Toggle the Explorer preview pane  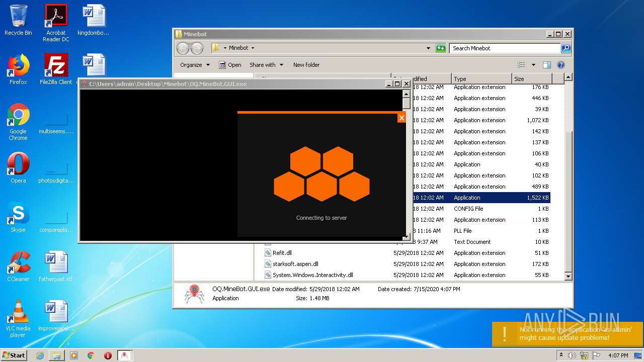pyautogui.click(x=547, y=65)
